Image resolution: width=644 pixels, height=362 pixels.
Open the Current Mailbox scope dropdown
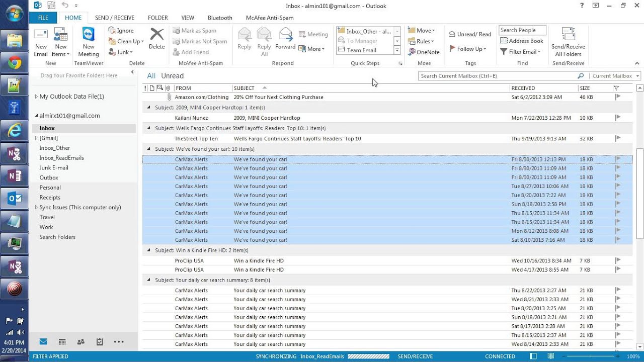[615, 76]
